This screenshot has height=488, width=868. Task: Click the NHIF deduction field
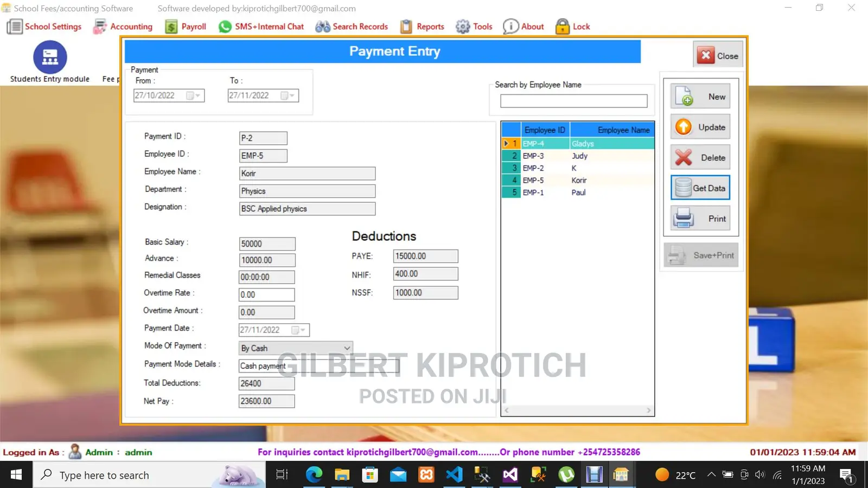425,274
